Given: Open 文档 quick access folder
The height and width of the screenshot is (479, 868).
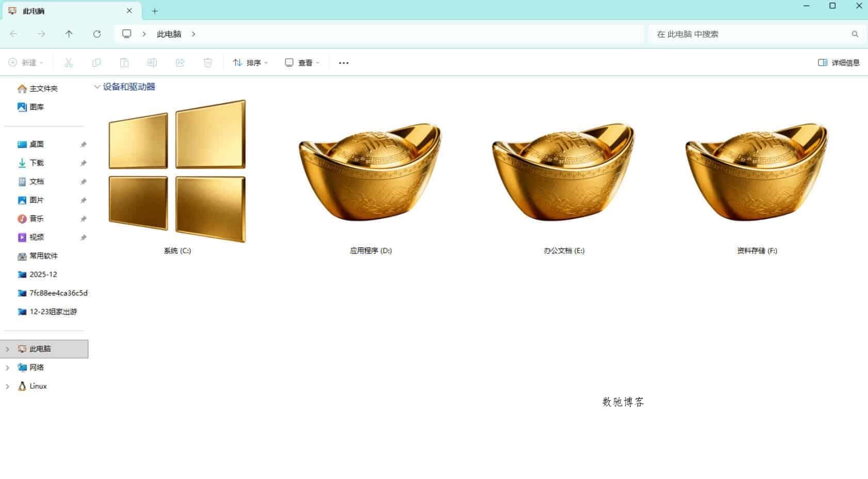Looking at the screenshot, I should (30, 181).
